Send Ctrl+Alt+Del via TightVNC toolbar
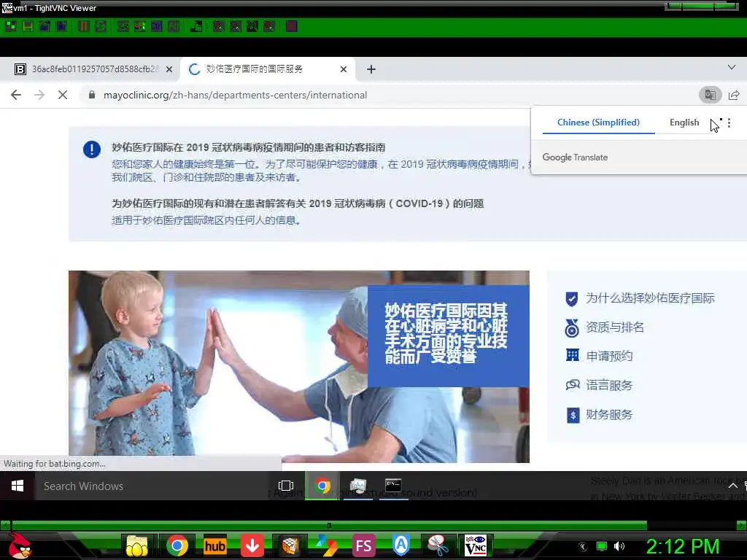747x560 pixels. point(123,26)
